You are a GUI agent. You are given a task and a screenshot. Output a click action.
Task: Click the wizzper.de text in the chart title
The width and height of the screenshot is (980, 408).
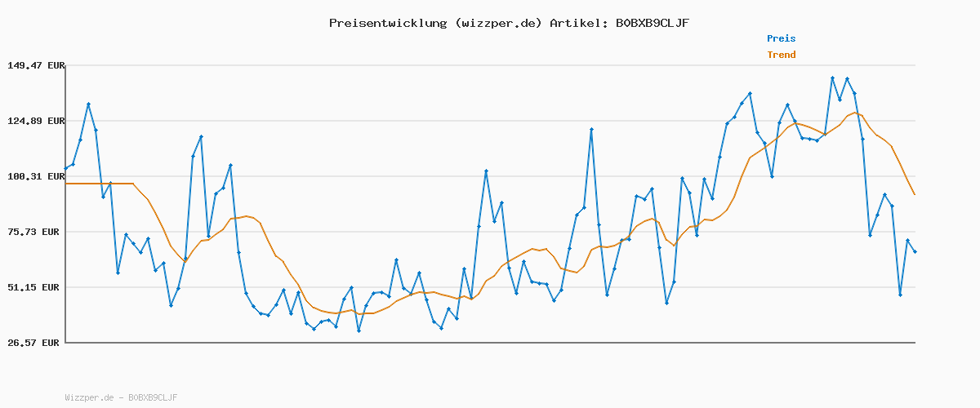coord(498,23)
